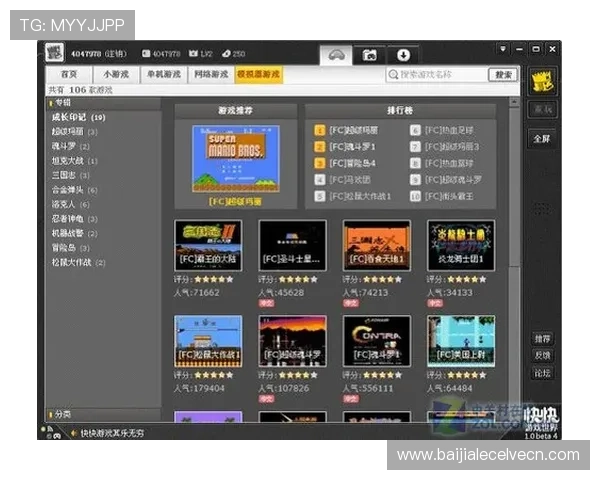Open the [FC]松鼠大作战1 game thumbnail
Viewport: 600px width, 480px height.
tap(208, 341)
